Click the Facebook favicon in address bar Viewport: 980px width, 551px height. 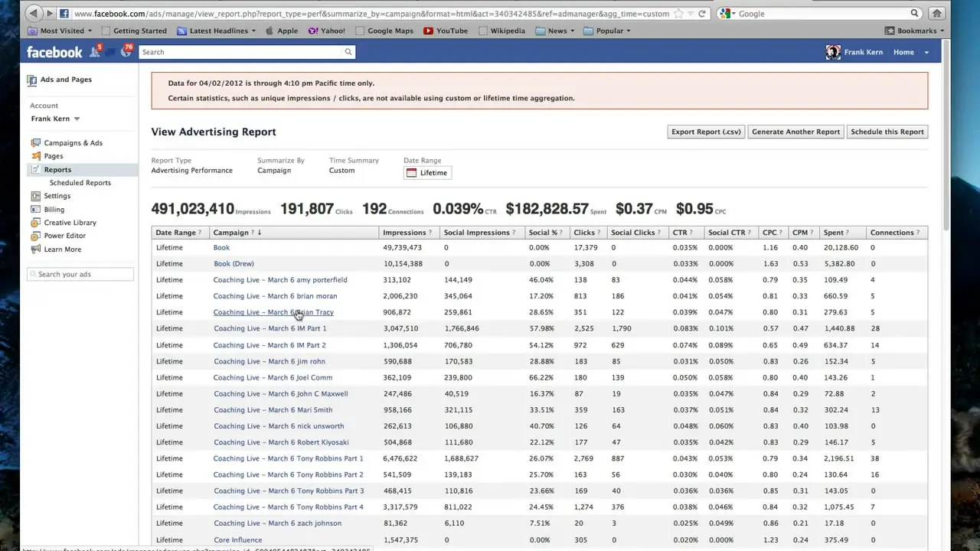point(64,13)
